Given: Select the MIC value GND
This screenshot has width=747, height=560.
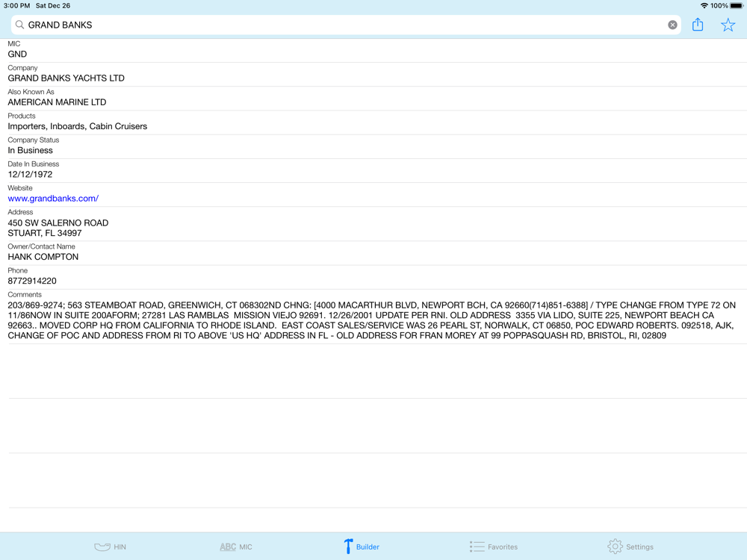Looking at the screenshot, I should (17, 55).
